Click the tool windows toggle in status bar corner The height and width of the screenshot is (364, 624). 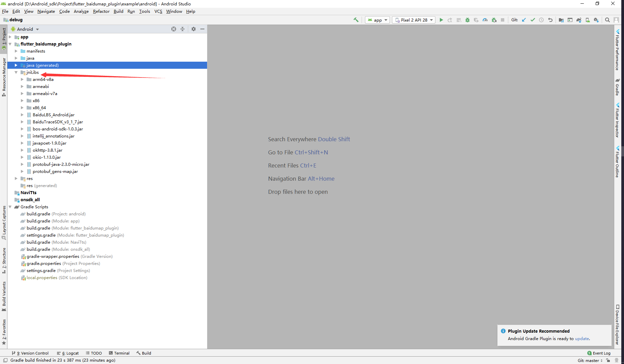5,360
